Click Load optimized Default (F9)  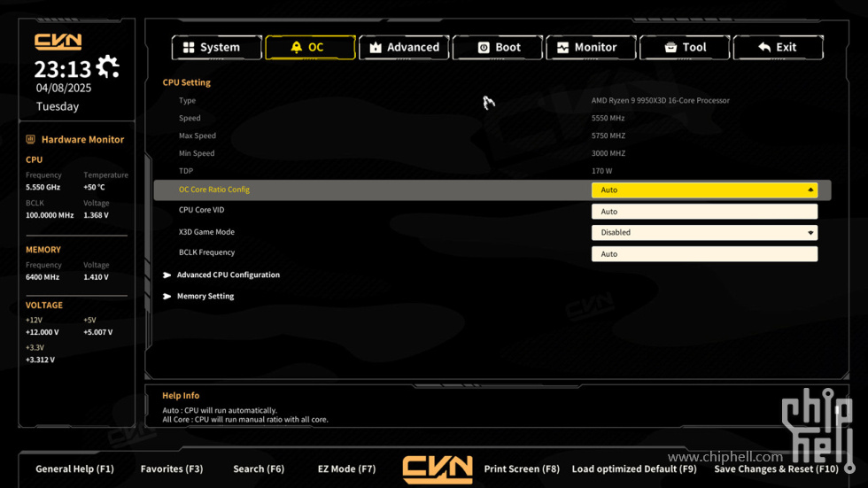click(x=634, y=469)
